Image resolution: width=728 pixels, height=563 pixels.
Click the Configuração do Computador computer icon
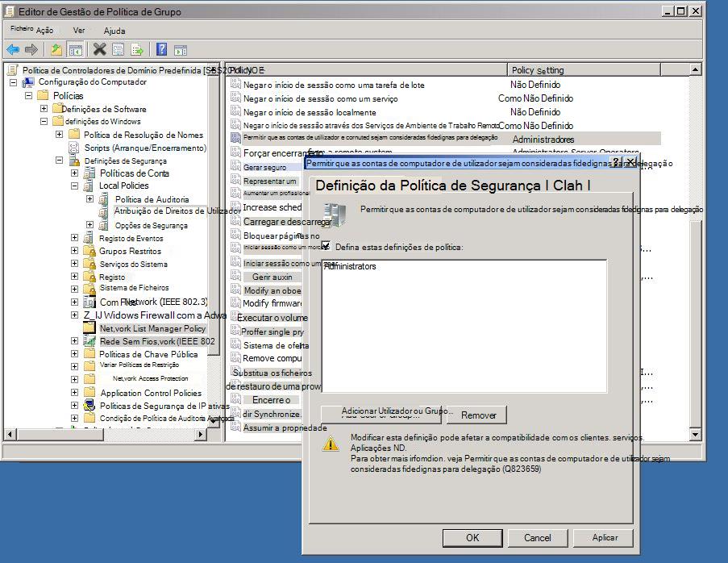point(28,82)
